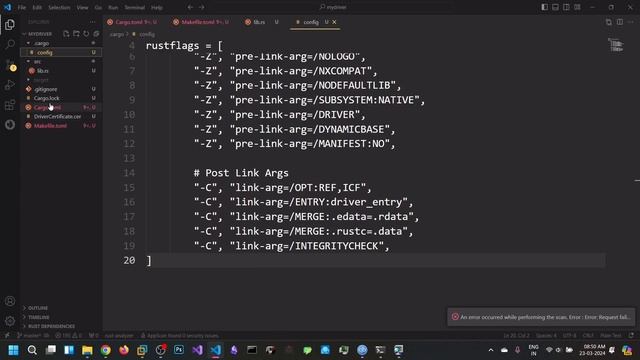Open Cargo.lock in Explorer tree
640x360 pixels.
pos(60,98)
